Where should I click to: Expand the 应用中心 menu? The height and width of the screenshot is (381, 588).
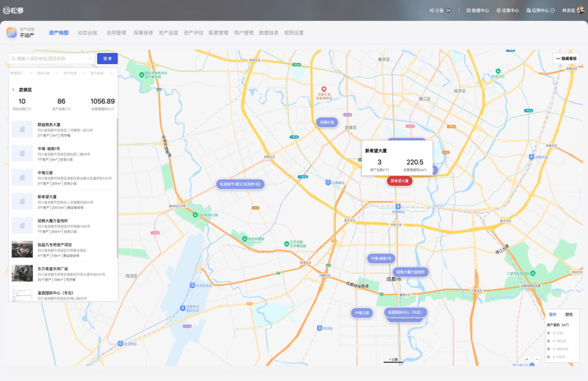[540, 10]
